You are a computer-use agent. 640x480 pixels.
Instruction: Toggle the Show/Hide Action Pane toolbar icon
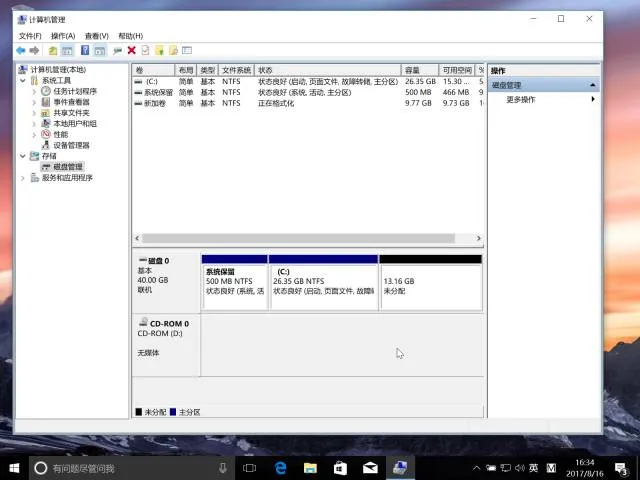click(x=100, y=51)
